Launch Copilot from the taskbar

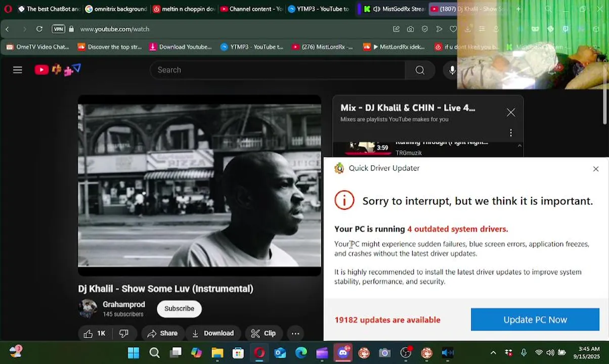click(x=196, y=352)
